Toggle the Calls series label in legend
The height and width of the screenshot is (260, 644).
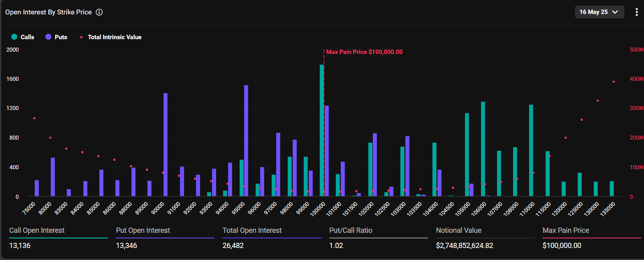coord(27,37)
